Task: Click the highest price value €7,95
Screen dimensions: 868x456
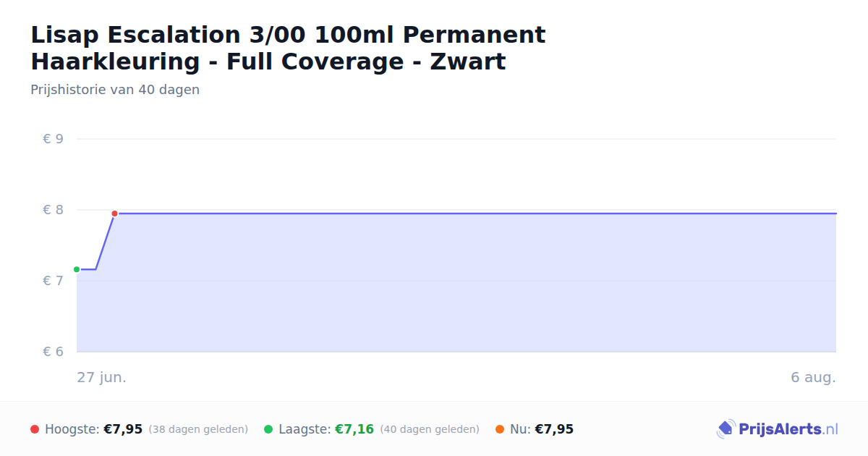Action: [x=123, y=429]
